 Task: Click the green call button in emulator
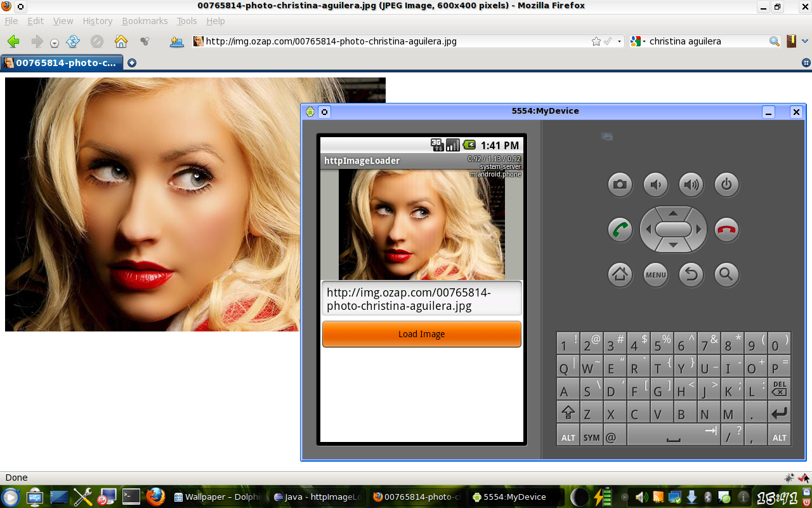pos(620,229)
